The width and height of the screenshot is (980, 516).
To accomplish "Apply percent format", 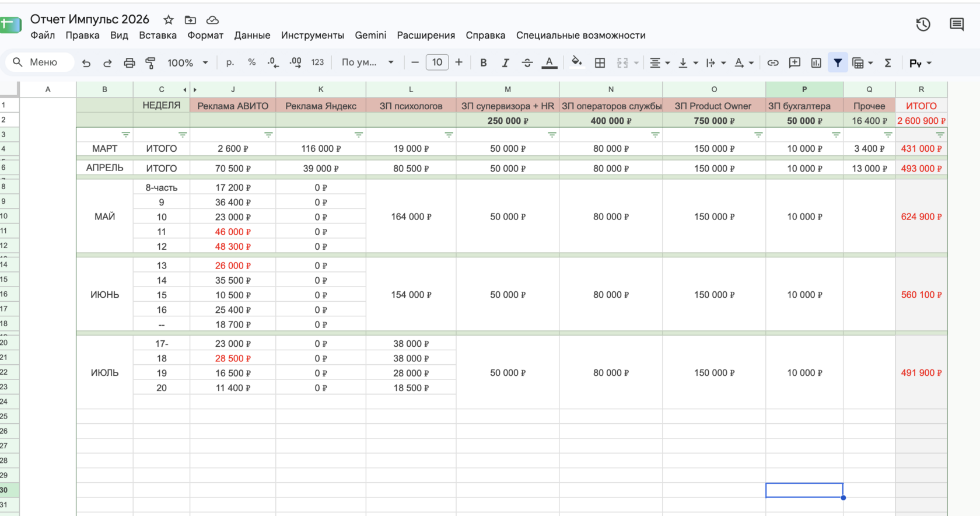I will pyautogui.click(x=251, y=62).
